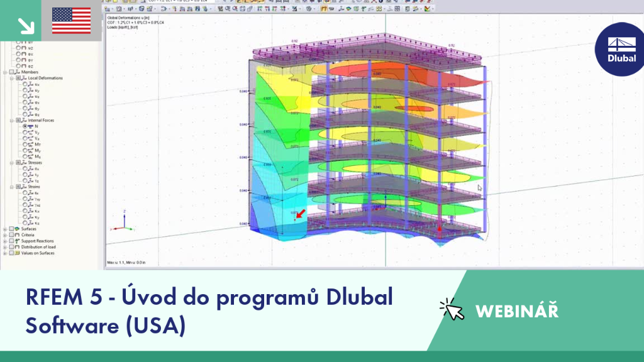Click the cursor click icon beside WEBINÁŘ
644x362 pixels.
click(452, 309)
